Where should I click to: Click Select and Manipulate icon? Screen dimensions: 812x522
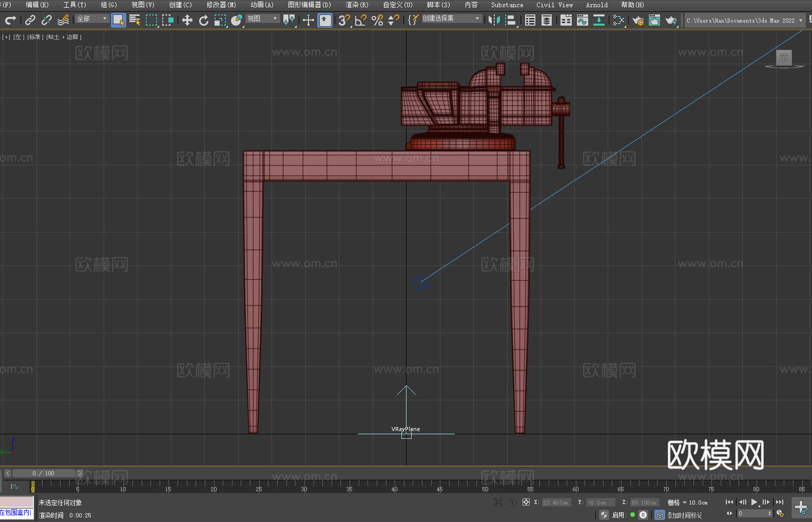tap(308, 20)
